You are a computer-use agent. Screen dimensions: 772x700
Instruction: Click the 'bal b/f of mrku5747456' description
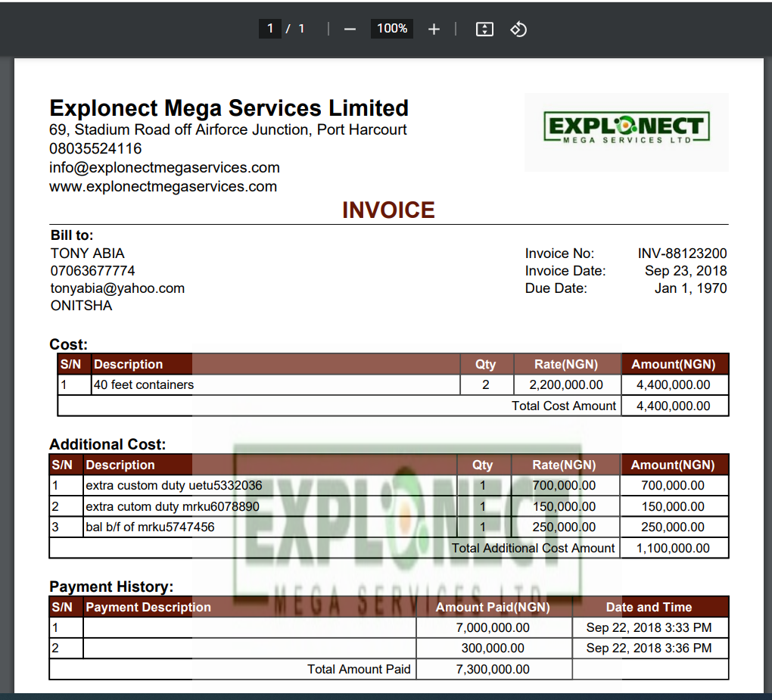click(x=150, y=527)
